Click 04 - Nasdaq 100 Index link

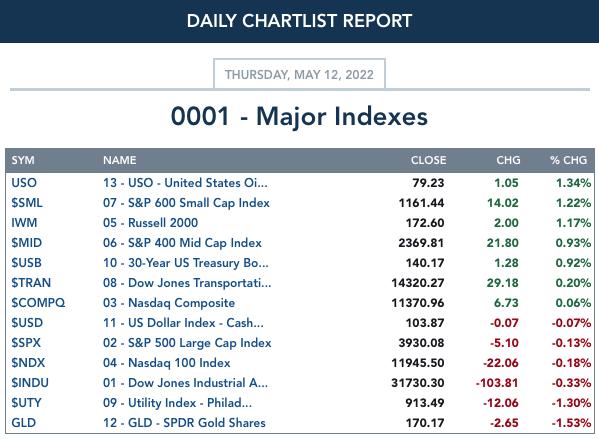pyautogui.click(x=167, y=363)
